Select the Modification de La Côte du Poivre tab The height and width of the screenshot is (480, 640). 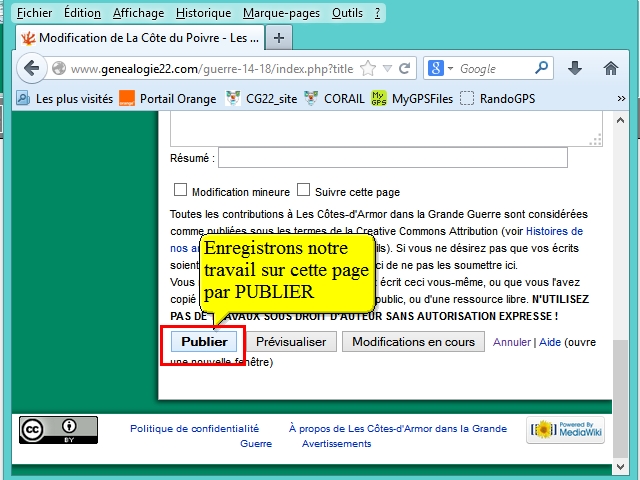pos(140,38)
